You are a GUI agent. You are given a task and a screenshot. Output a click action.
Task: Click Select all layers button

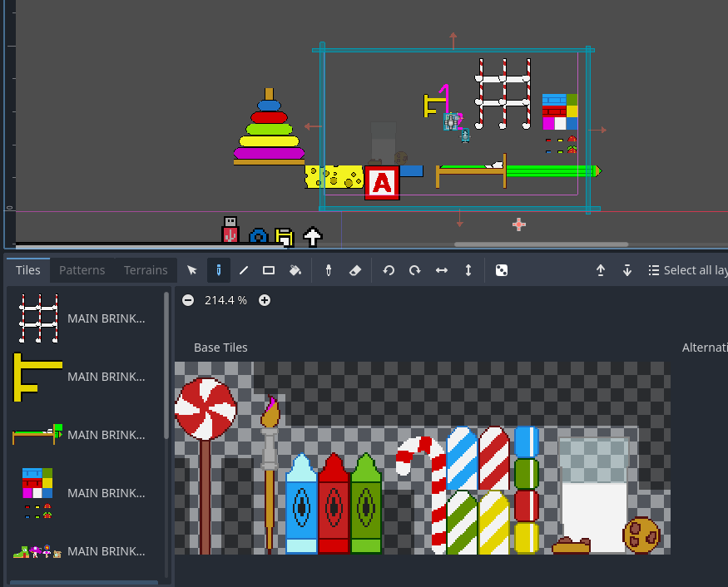pyautogui.click(x=687, y=270)
